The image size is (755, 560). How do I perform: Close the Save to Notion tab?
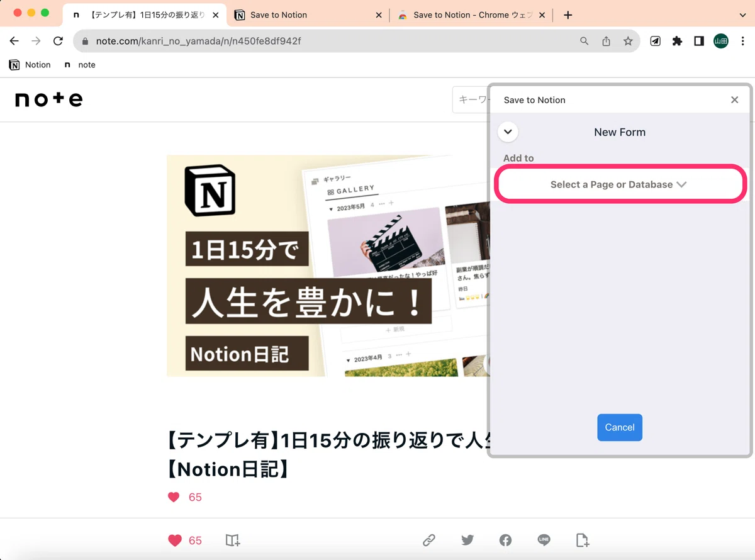coord(378,15)
